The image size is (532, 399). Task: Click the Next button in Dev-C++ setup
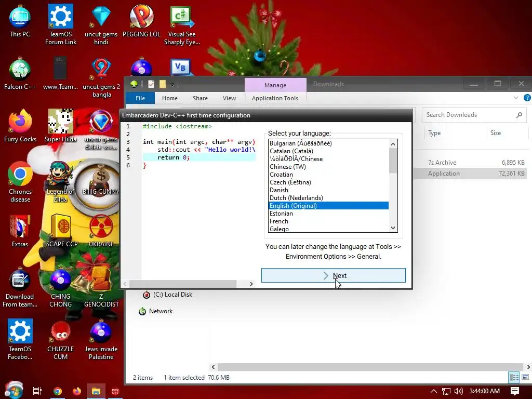tap(333, 275)
